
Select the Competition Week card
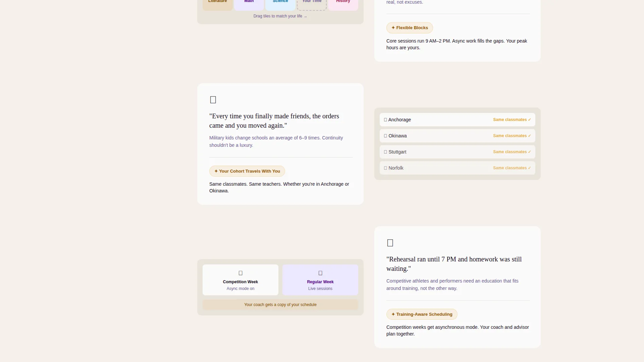(x=240, y=280)
